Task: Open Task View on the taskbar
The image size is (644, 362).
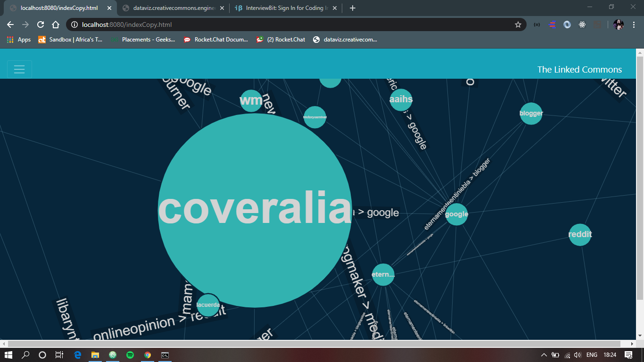Action: click(59, 355)
